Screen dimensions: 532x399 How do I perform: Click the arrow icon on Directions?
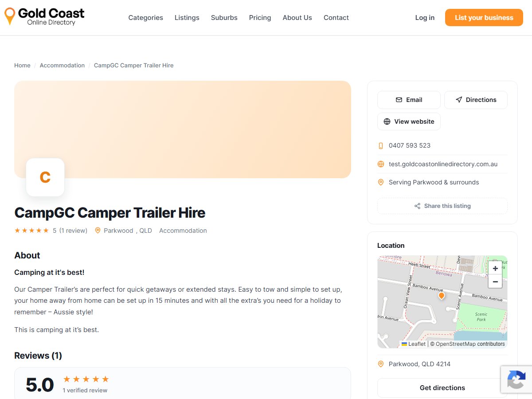[x=459, y=100]
